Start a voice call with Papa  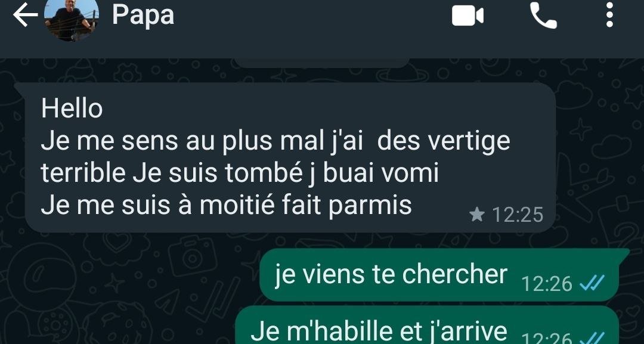click(x=543, y=16)
